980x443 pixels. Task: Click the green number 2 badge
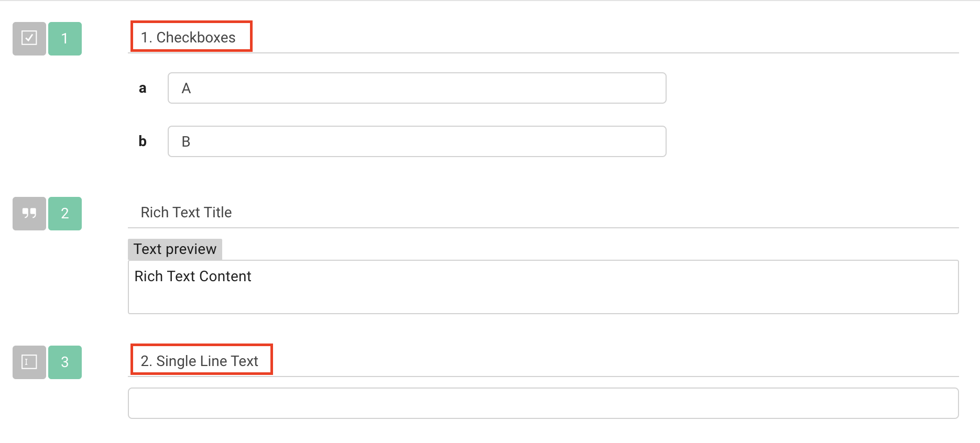64,213
